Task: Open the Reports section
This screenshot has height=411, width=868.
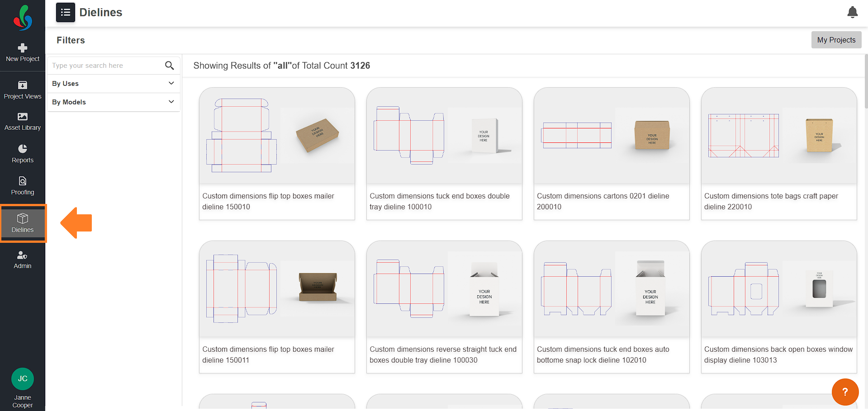Action: [23, 154]
